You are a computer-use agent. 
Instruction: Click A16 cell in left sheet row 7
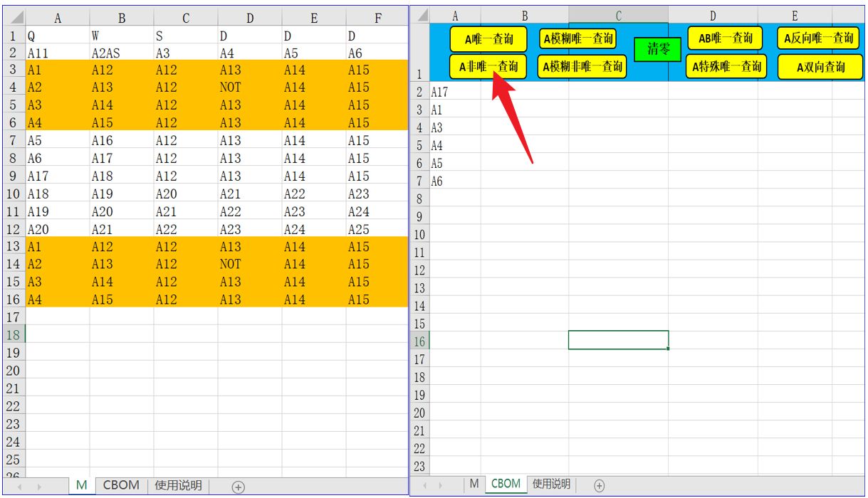coord(122,140)
